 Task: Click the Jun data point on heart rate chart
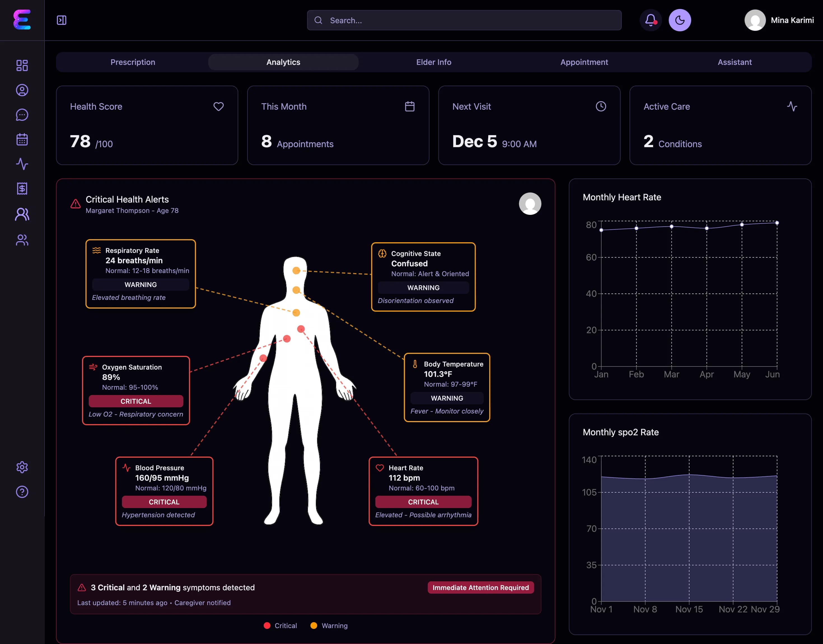(x=777, y=223)
